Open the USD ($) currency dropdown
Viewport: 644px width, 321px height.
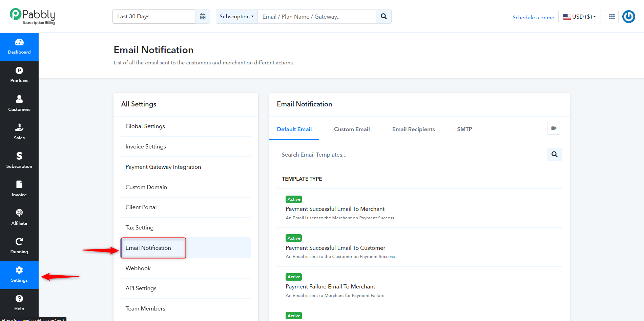[580, 17]
